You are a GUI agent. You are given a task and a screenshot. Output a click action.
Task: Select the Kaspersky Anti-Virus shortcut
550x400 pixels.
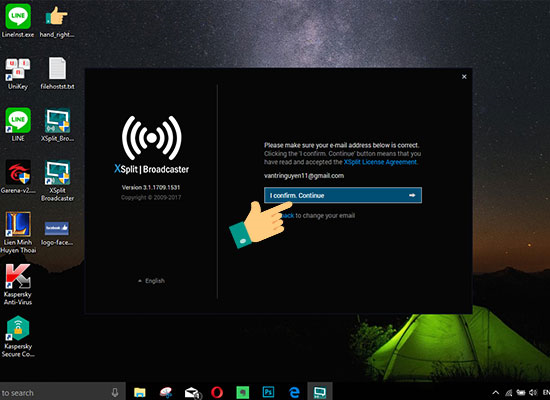[x=18, y=284]
